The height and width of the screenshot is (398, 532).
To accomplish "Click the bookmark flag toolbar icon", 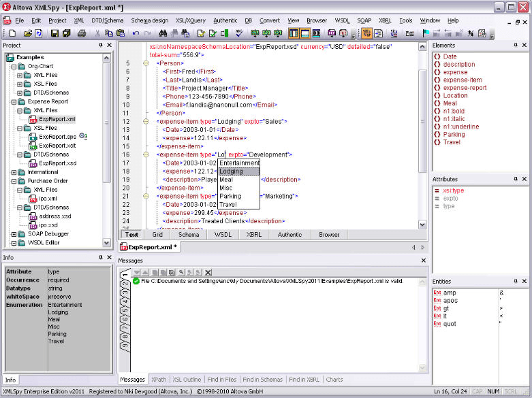I will 426,33.
